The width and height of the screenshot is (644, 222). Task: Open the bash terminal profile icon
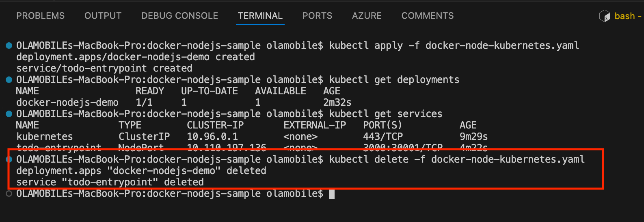(x=605, y=16)
